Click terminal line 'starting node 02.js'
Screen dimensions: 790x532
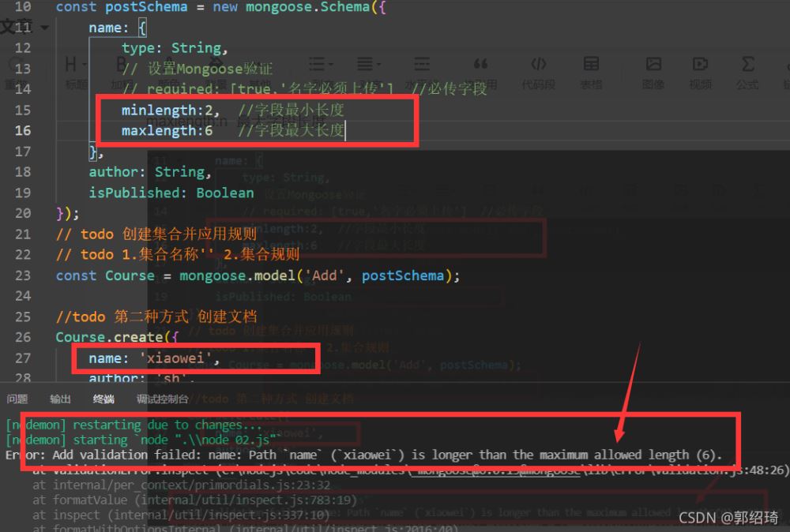pyautogui.click(x=176, y=440)
